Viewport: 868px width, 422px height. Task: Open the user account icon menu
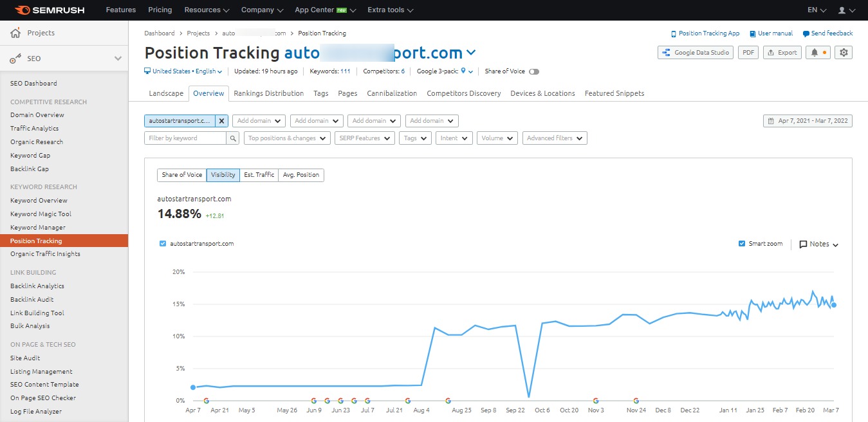coord(845,10)
